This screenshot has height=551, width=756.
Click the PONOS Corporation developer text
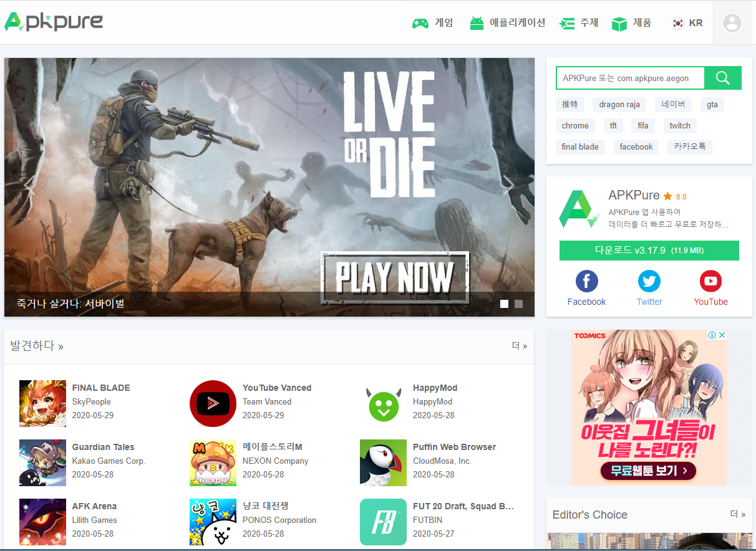(279, 520)
